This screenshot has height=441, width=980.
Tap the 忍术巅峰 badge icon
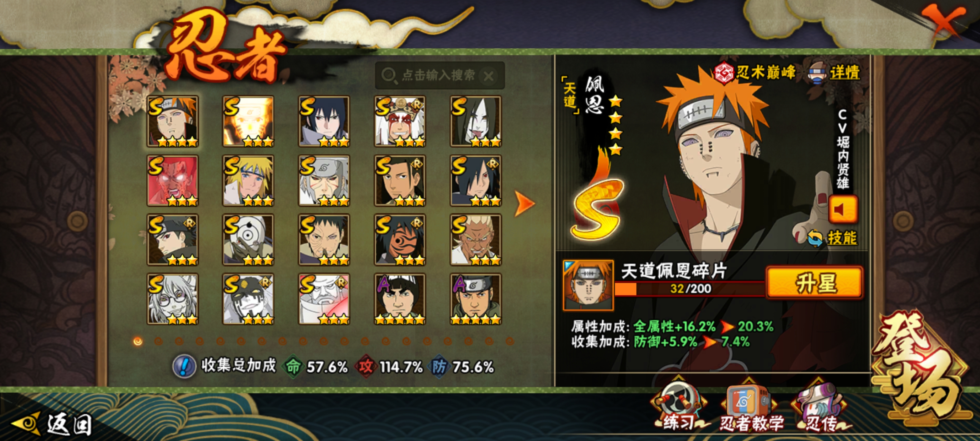pyautogui.click(x=724, y=72)
